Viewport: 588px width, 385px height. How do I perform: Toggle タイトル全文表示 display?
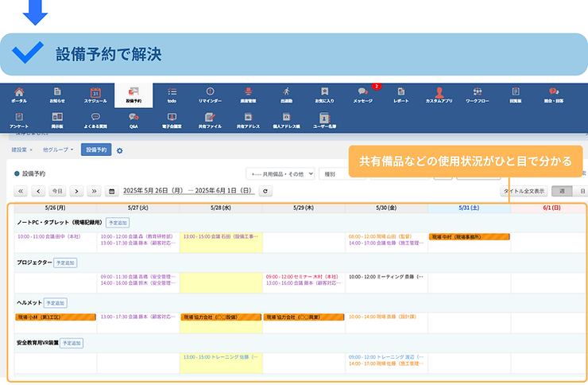(524, 191)
